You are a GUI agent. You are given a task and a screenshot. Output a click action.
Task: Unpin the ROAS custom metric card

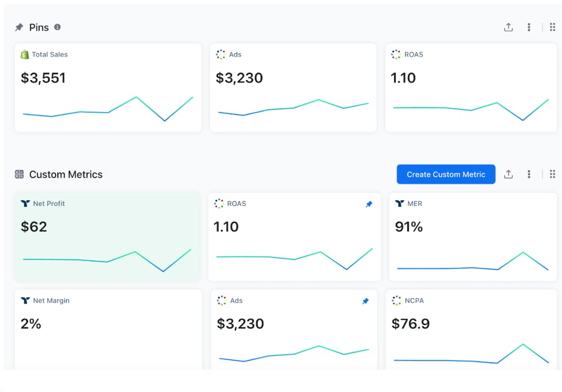click(x=369, y=204)
